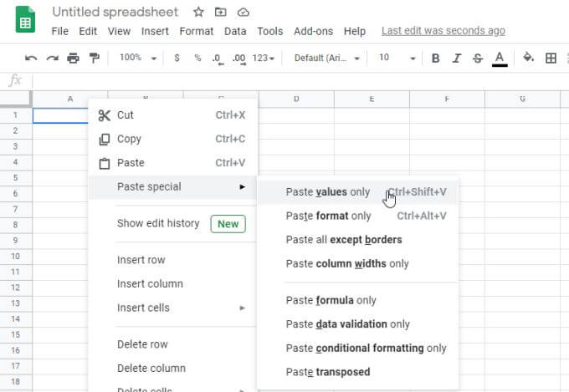Open the Last edit was seconds ago link

click(443, 31)
